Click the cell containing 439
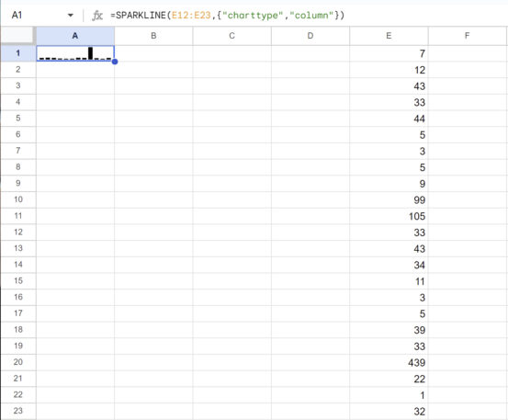The image size is (508, 420). pos(389,362)
